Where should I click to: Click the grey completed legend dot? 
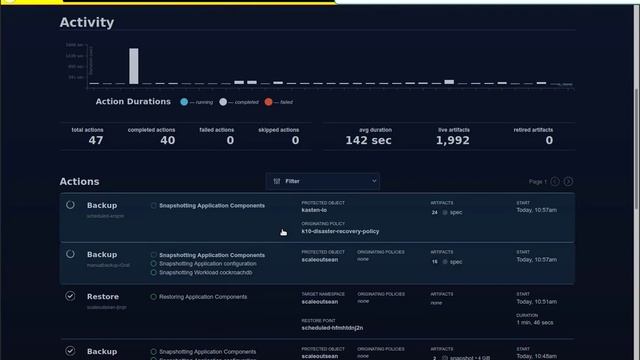coord(223,102)
